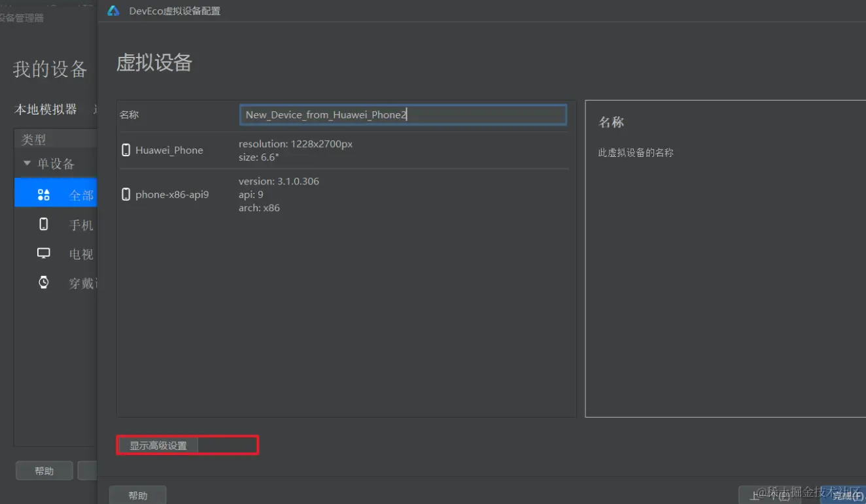Select the wearable watch icon in sidebar
Screen dimensions: 866x504
(x=44, y=282)
